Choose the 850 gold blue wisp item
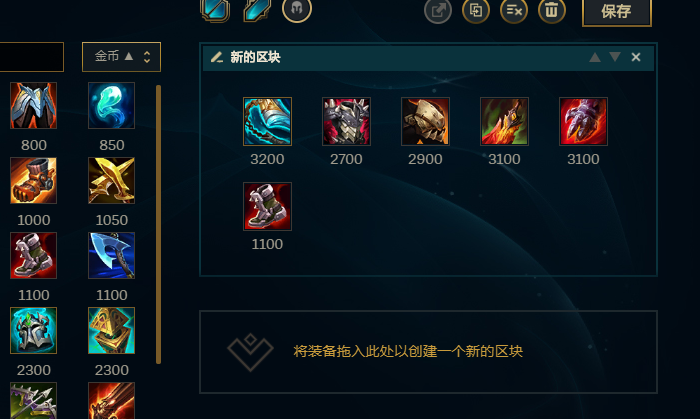Screen dimensions: 700x419 pyautogui.click(x=112, y=105)
